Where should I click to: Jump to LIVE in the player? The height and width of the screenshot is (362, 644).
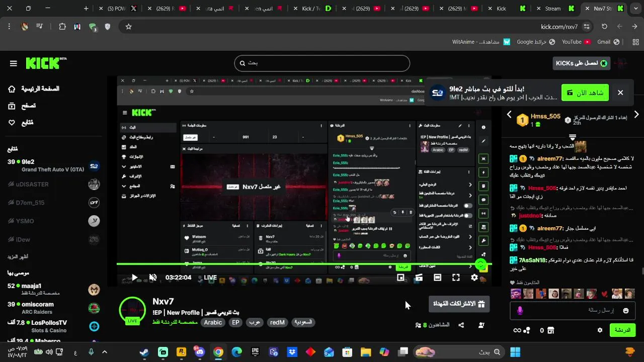pos(210,278)
